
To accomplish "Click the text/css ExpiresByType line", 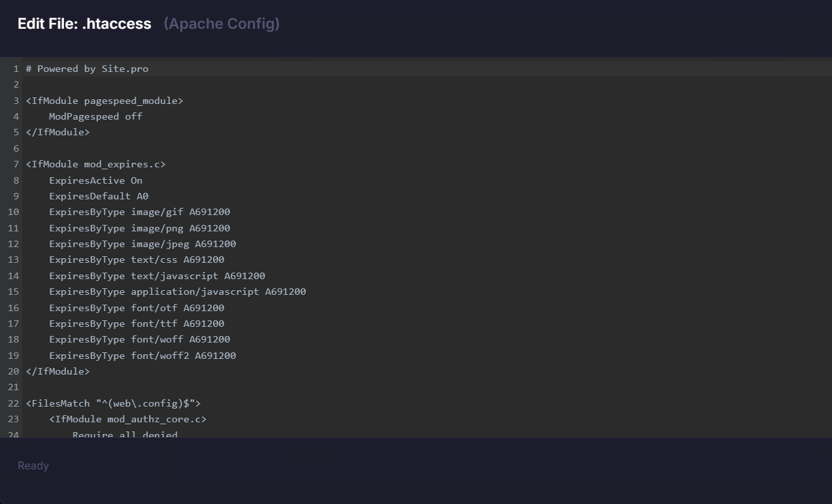I will pos(137,260).
